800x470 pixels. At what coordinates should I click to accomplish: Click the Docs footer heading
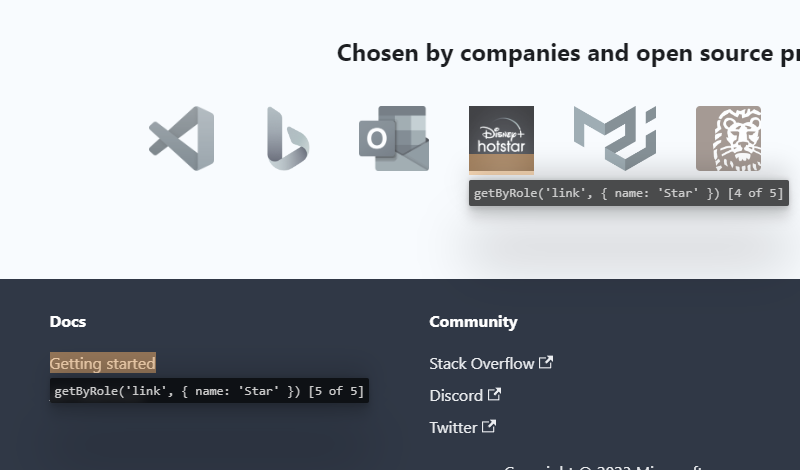(x=68, y=321)
